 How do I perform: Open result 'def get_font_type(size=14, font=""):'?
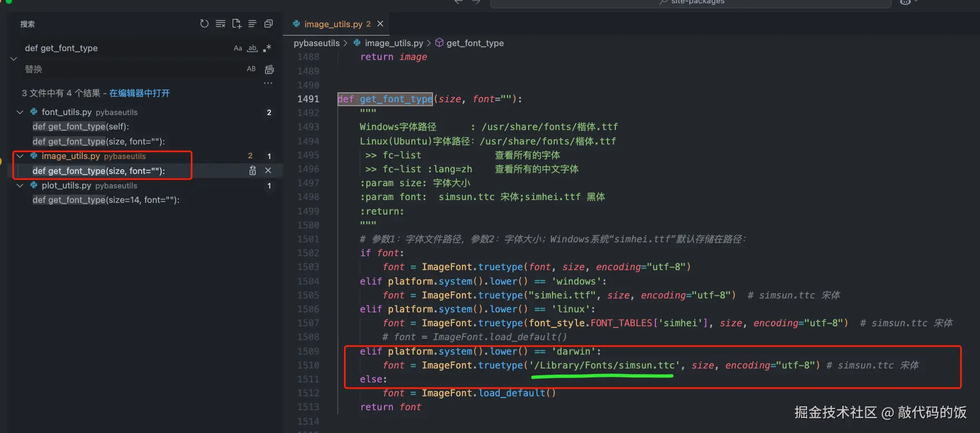coord(106,200)
